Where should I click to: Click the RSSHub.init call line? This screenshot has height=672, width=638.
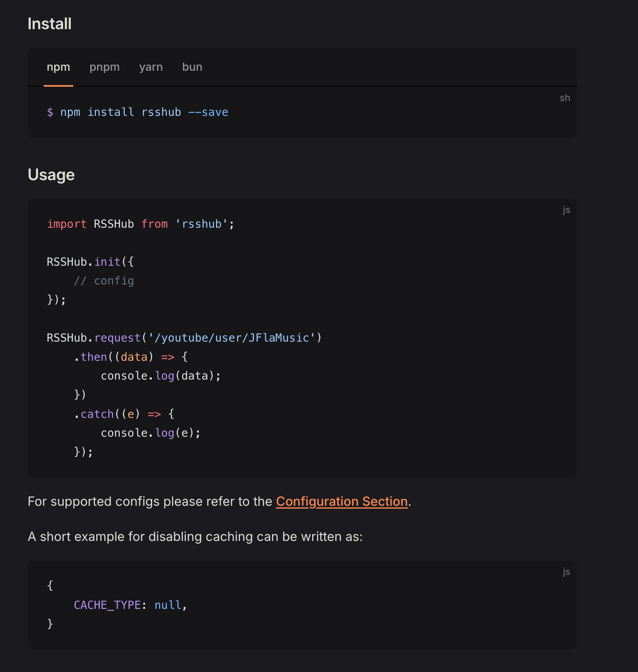[x=90, y=262]
